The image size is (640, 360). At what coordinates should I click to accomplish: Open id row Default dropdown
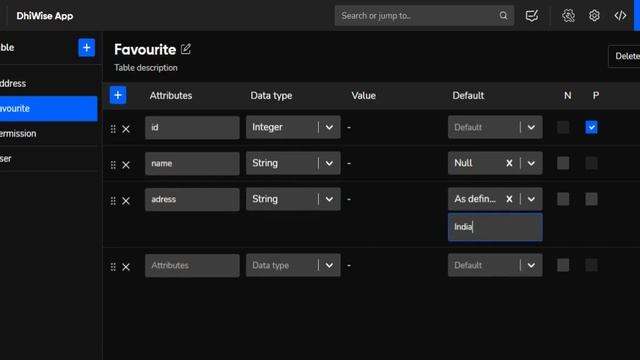[495, 127]
